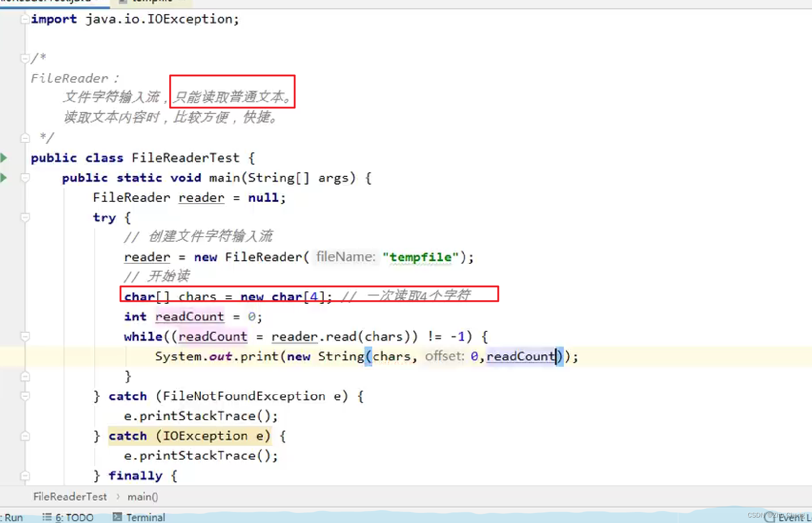Click the "tempfile" string literal
The height and width of the screenshot is (523, 812).
pyautogui.click(x=420, y=257)
